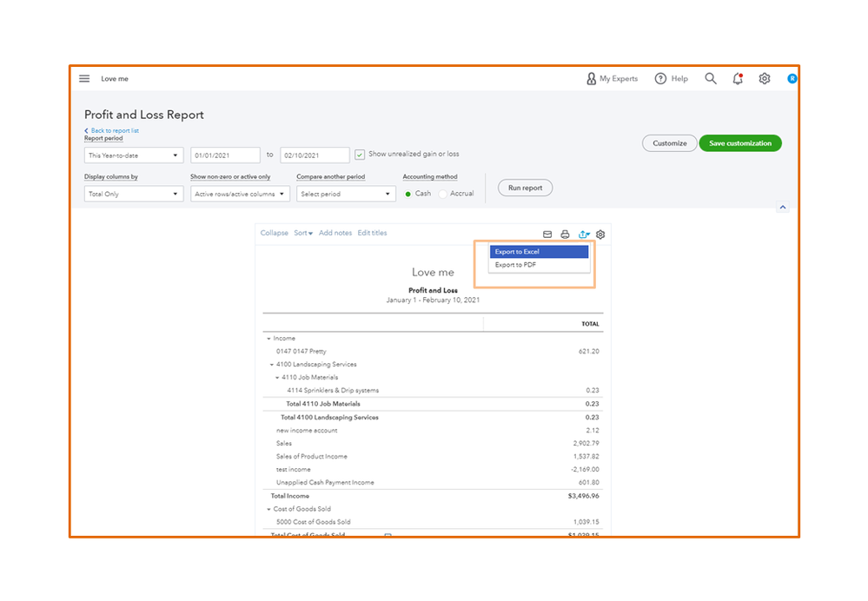Click the start date field 01/01/2021

tap(225, 155)
